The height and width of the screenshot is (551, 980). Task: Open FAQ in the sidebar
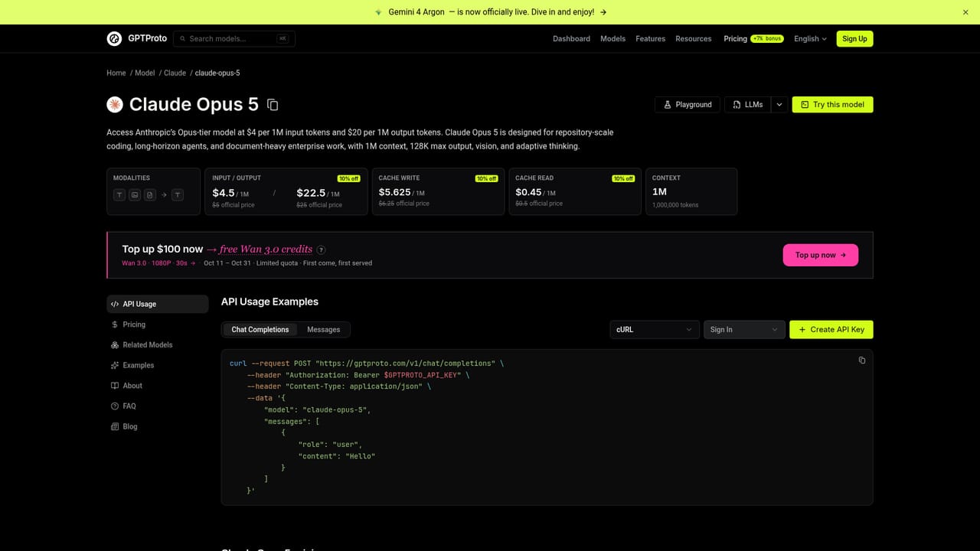point(158,406)
